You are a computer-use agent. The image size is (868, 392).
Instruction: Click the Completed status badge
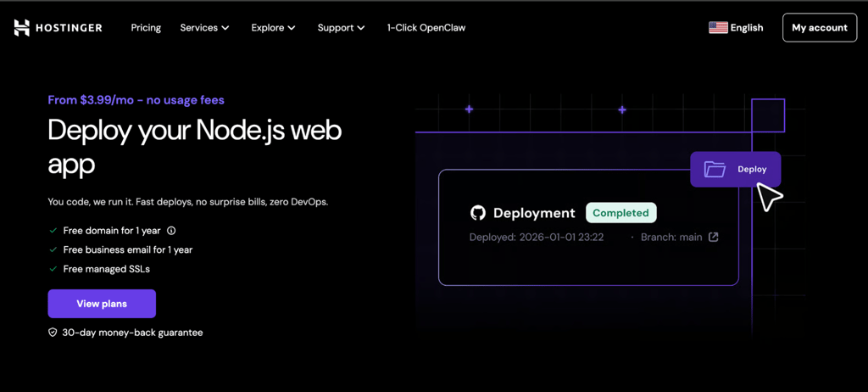click(621, 213)
